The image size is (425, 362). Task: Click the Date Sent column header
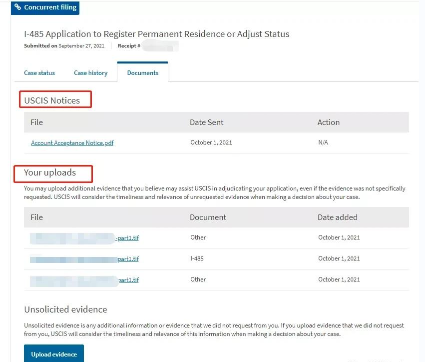pyautogui.click(x=206, y=122)
